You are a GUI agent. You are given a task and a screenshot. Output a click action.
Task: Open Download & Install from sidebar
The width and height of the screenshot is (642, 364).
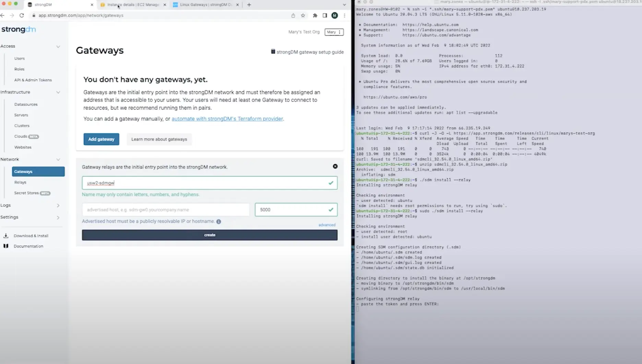tap(31, 236)
